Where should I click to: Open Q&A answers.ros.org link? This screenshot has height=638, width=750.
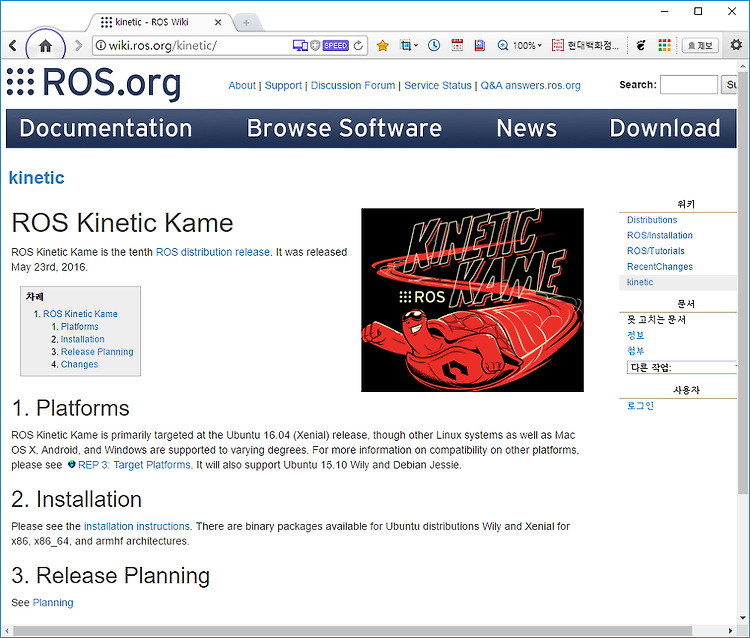point(530,85)
